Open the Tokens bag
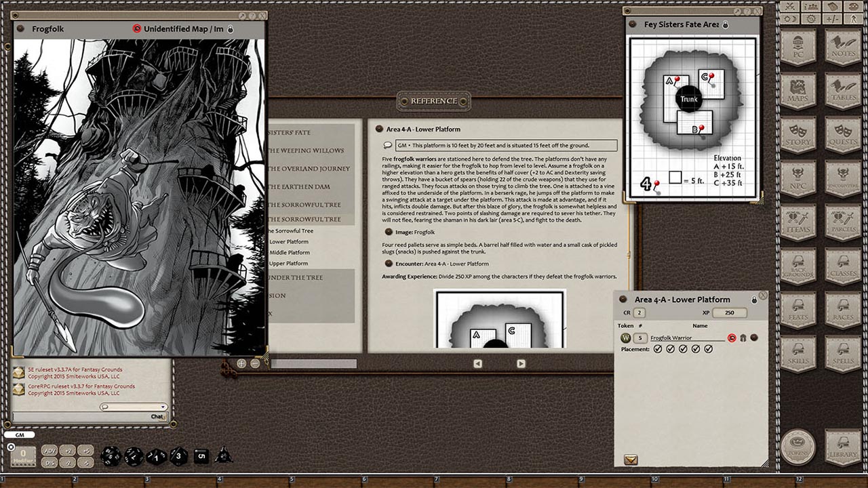868x488 pixels. pyautogui.click(x=797, y=447)
